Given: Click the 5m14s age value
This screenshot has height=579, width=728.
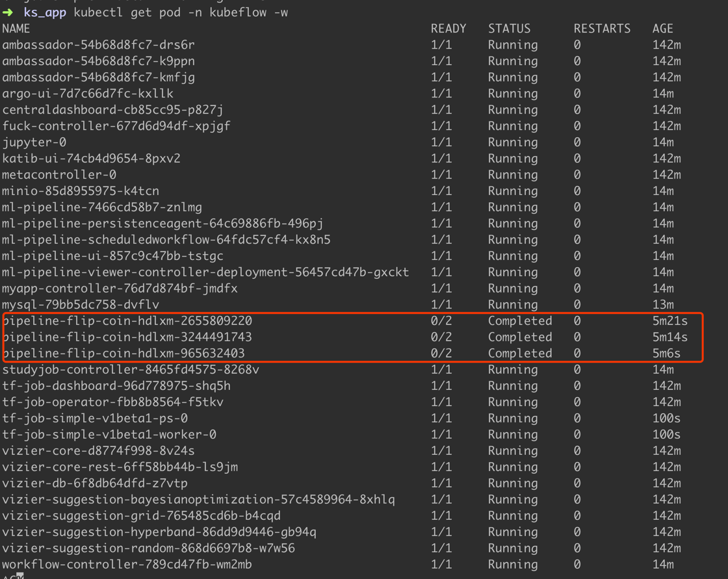Looking at the screenshot, I should point(670,337).
